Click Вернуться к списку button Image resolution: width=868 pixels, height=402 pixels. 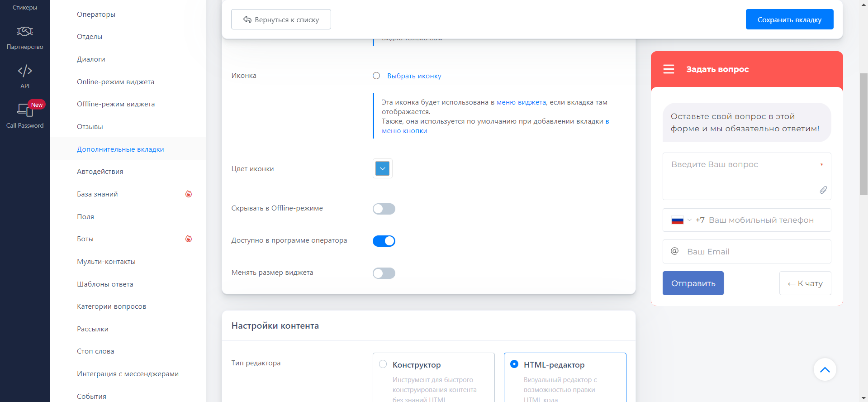(x=281, y=19)
